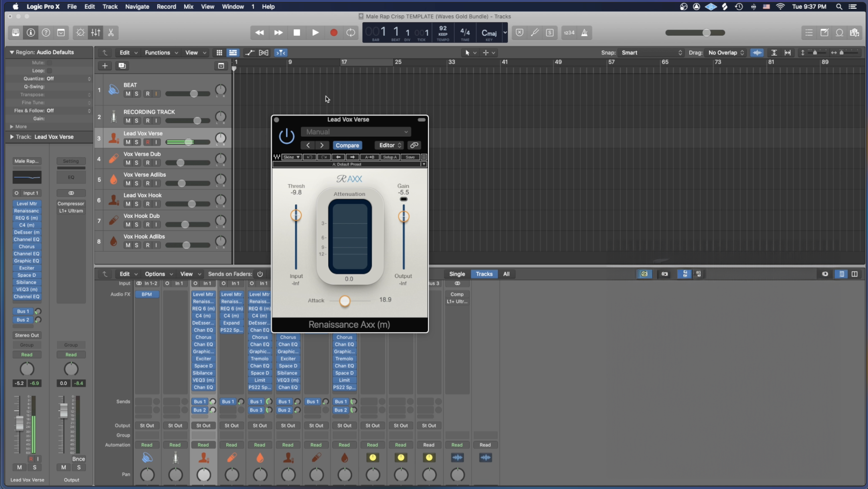
Task: Click the Compare button in plugin
Action: 347,145
